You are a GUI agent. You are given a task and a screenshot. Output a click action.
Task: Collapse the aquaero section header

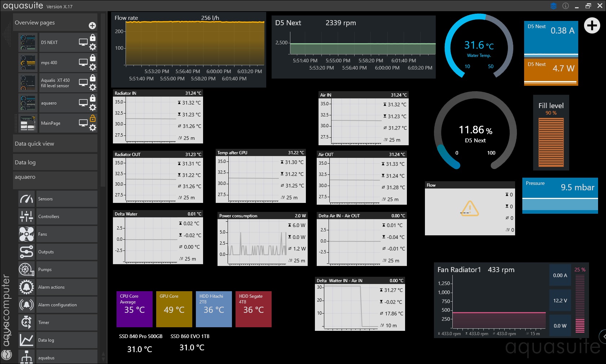pos(55,177)
